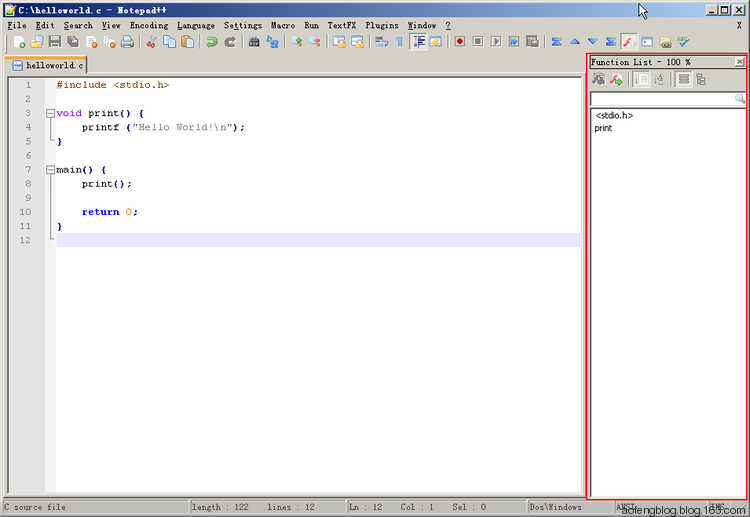Click the Save Recorded Macro icon
Viewport: 750px width, 517px height.
click(x=532, y=42)
